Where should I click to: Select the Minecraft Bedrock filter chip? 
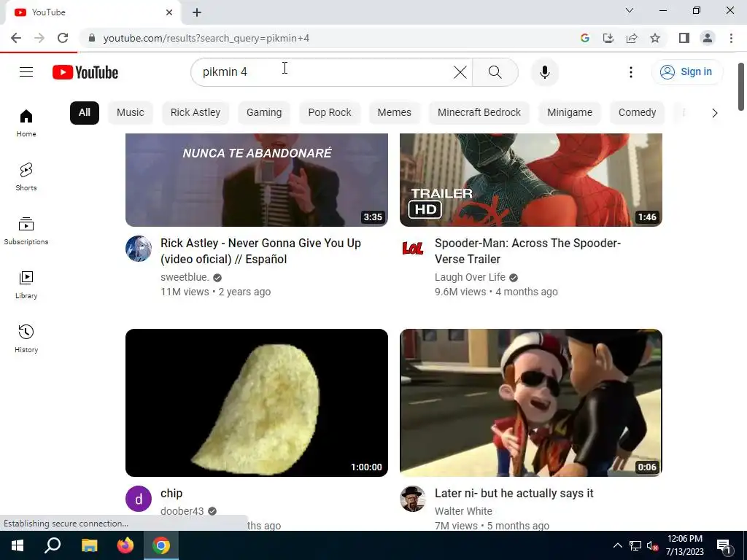[479, 113]
